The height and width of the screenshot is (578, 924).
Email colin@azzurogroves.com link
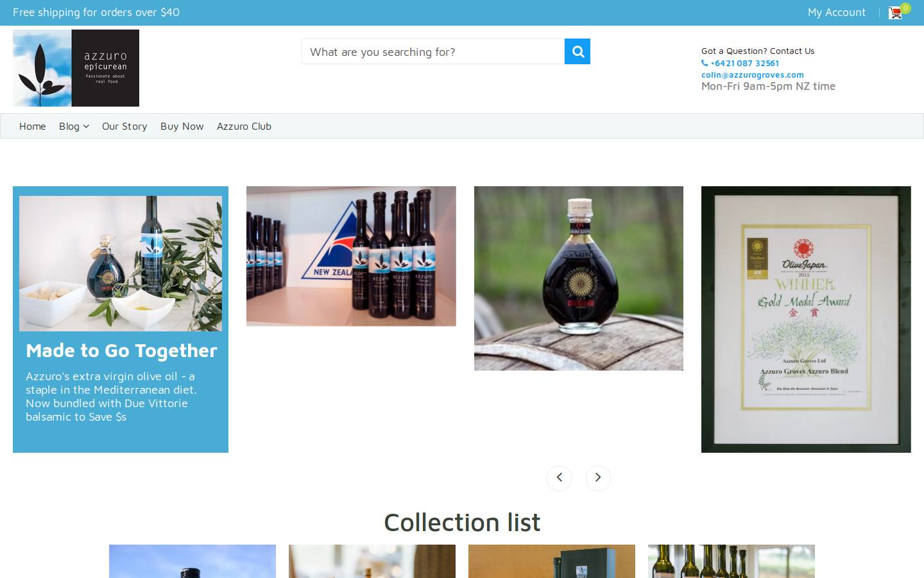click(x=753, y=74)
